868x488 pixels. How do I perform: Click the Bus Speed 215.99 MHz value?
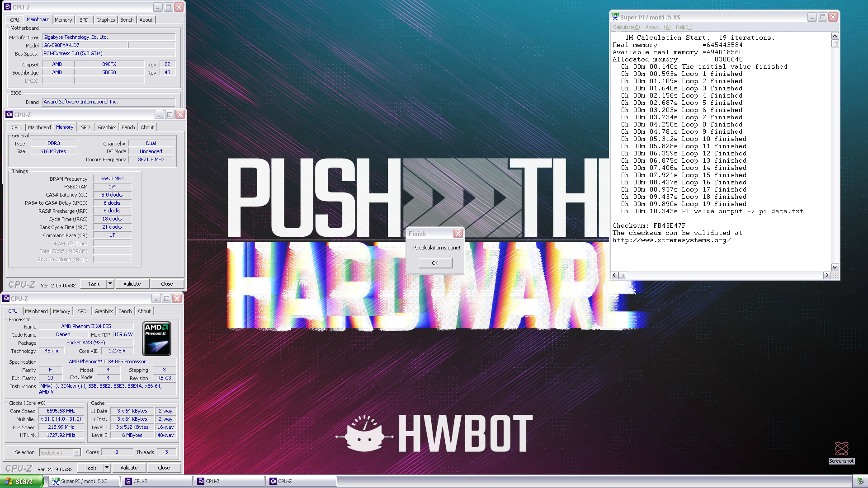click(x=61, y=427)
